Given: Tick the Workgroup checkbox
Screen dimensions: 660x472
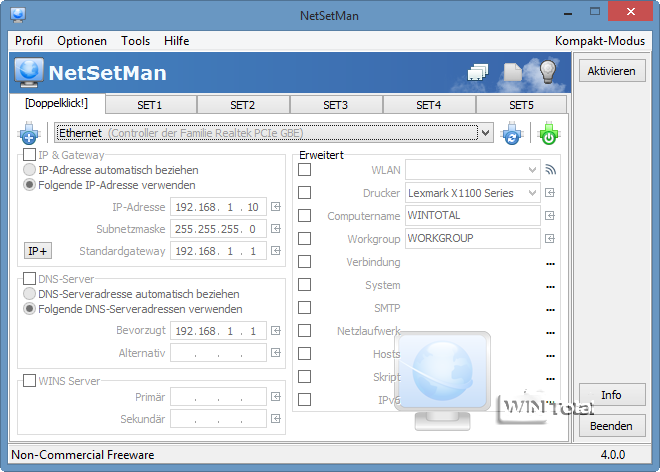Looking at the screenshot, I should tap(304, 239).
